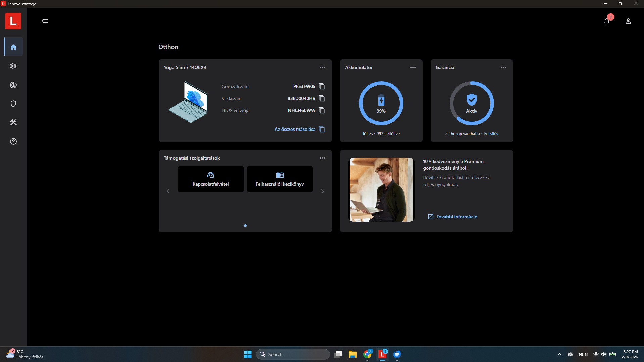Image resolution: width=644 pixels, height=362 pixels.
Task: Click the Az összes másolása link
Action: pyautogui.click(x=295, y=129)
